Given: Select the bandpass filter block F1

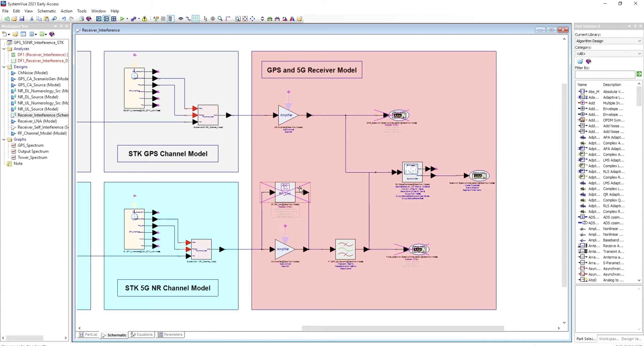Looking at the screenshot, I should (345, 249).
